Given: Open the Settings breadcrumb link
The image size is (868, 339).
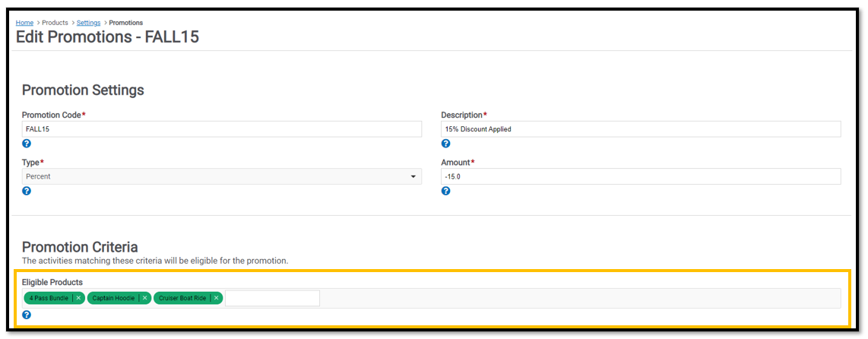Looking at the screenshot, I should click(89, 23).
